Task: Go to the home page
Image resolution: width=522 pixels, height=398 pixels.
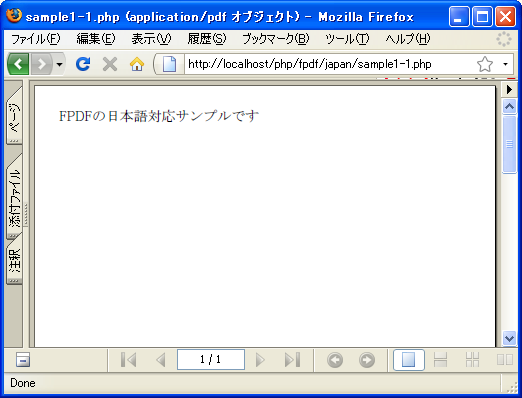Action: [137, 64]
